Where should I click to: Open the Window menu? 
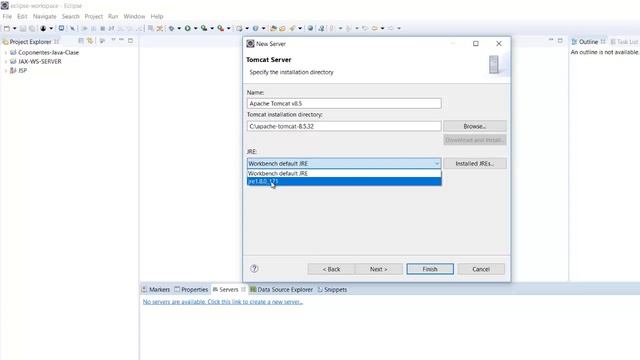point(134,16)
